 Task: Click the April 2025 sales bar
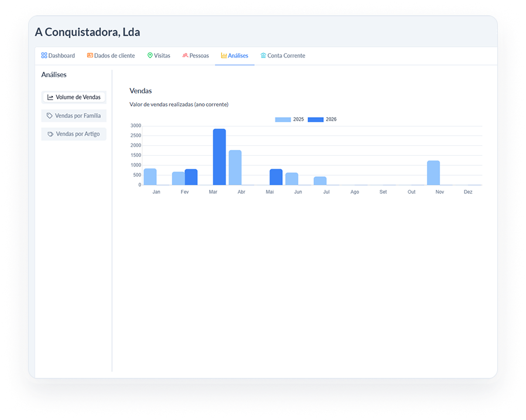coord(235,168)
